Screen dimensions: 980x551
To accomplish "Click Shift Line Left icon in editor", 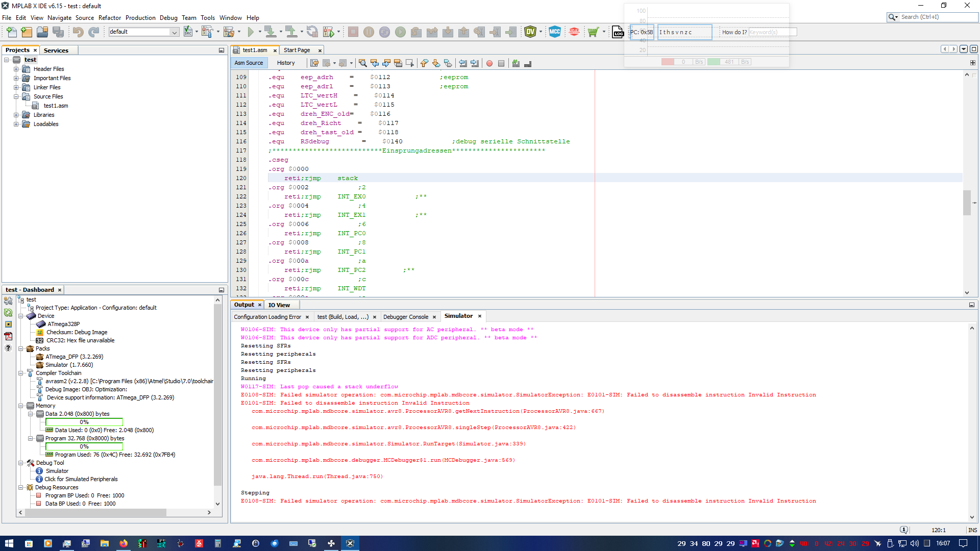I will 462,63.
